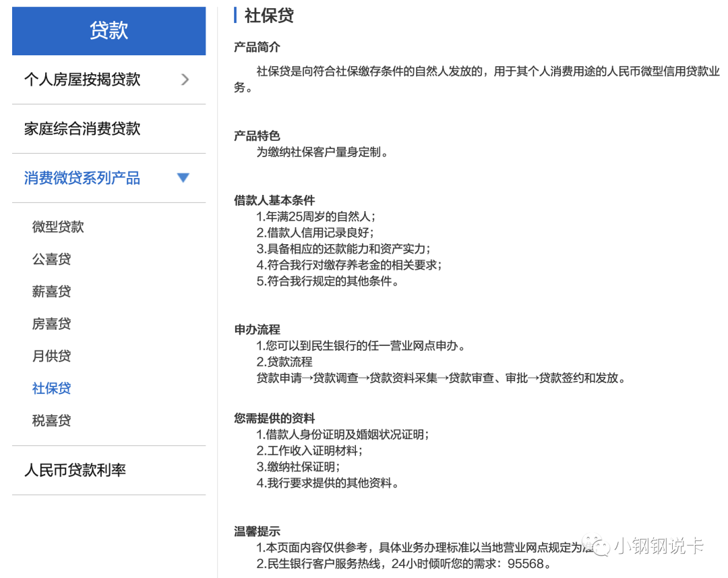Click the blue bar beside 社保贷 title
The height and width of the screenshot is (578, 728).
[235, 15]
